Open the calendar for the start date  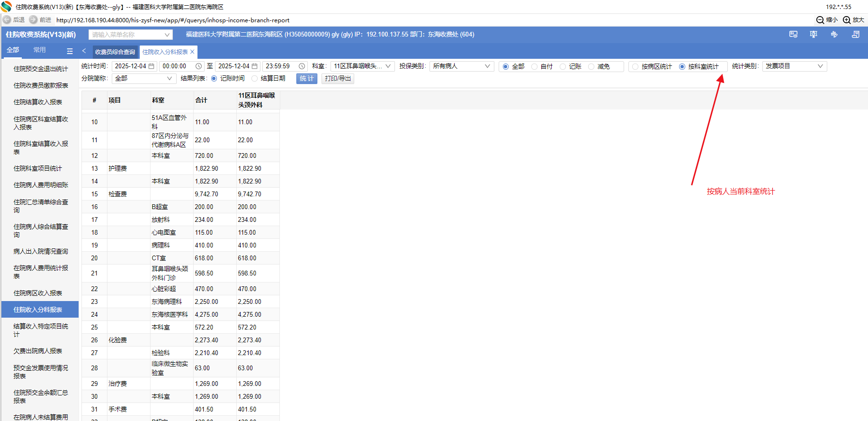click(152, 66)
